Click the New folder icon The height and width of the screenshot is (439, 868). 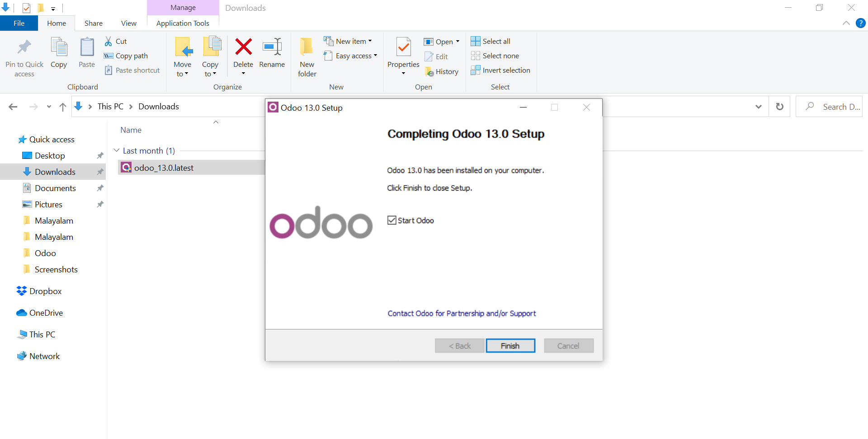click(307, 47)
